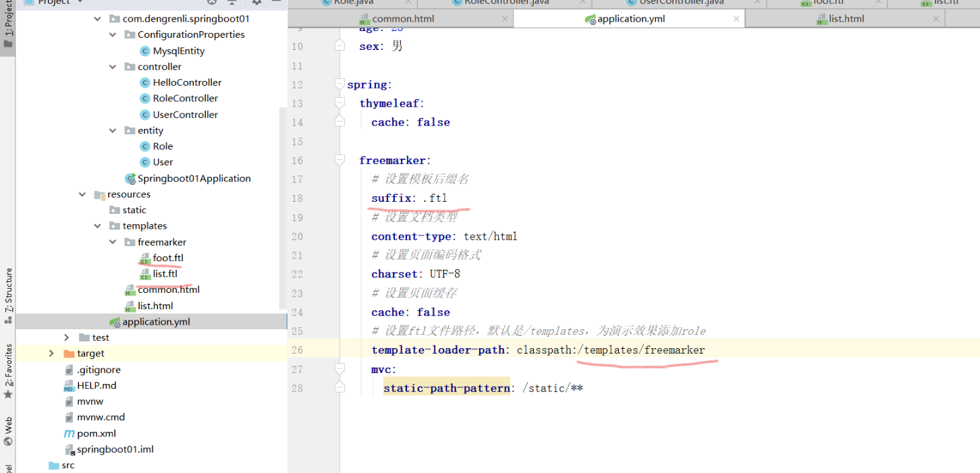Click the .gitignore file icon
The height and width of the screenshot is (473, 980).
(x=69, y=370)
